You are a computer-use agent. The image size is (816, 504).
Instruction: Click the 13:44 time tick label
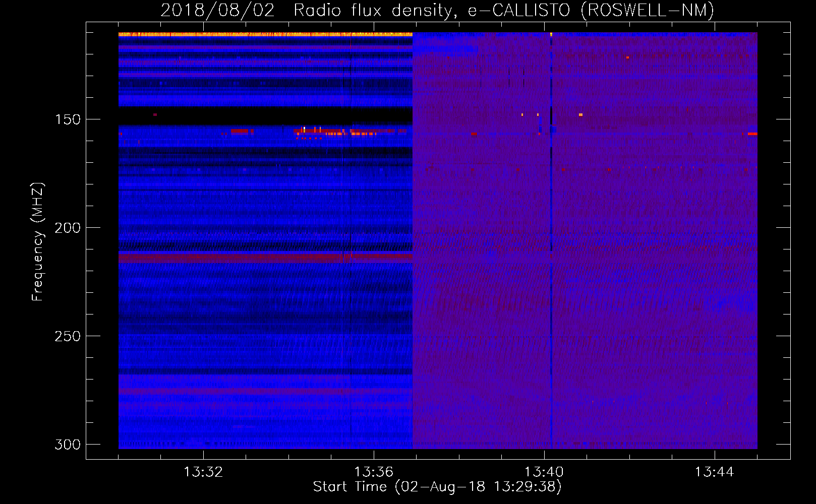(x=715, y=472)
